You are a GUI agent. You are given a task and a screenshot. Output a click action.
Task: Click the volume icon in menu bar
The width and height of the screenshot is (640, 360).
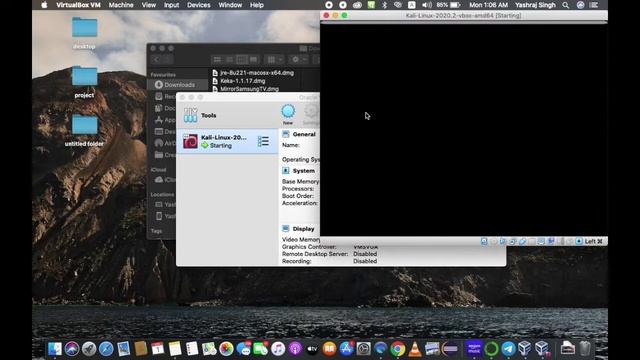427,5
